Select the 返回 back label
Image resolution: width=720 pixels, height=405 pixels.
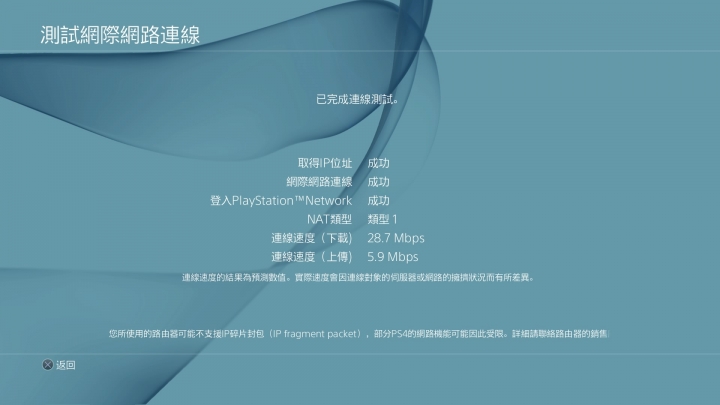tap(66, 365)
